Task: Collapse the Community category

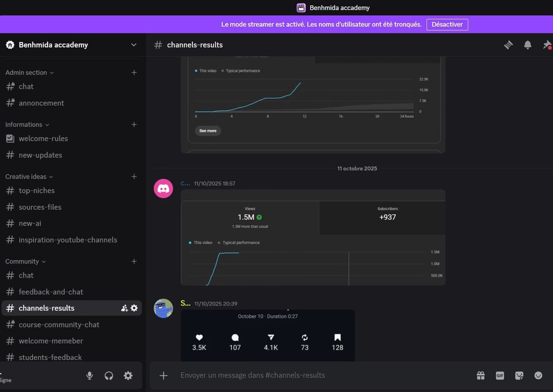Action: (x=25, y=261)
